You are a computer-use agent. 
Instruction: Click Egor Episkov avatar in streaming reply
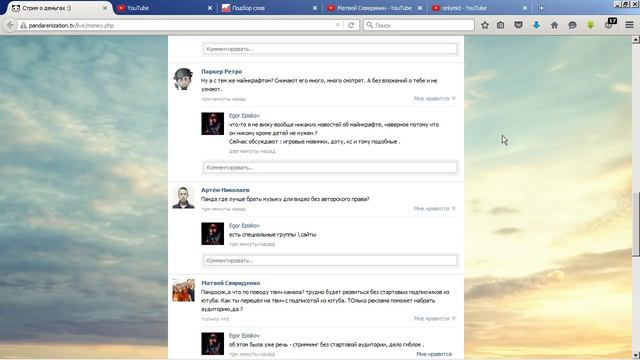point(212,344)
